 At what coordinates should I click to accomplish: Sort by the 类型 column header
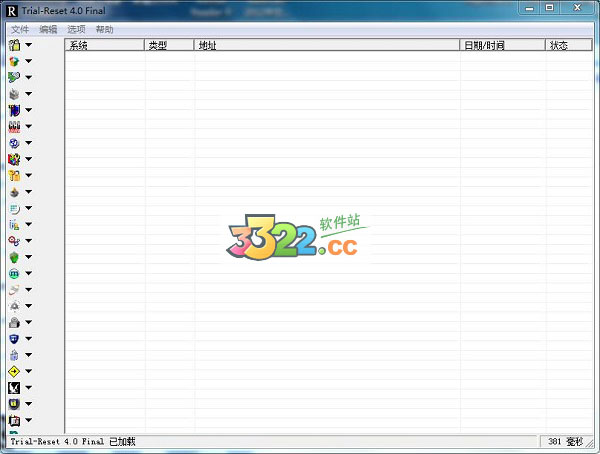(x=169, y=45)
